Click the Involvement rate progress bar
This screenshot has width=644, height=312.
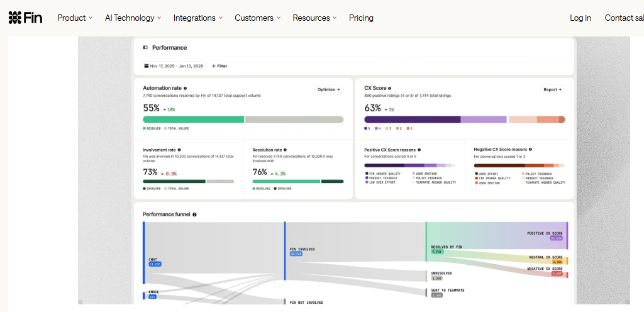(x=189, y=181)
